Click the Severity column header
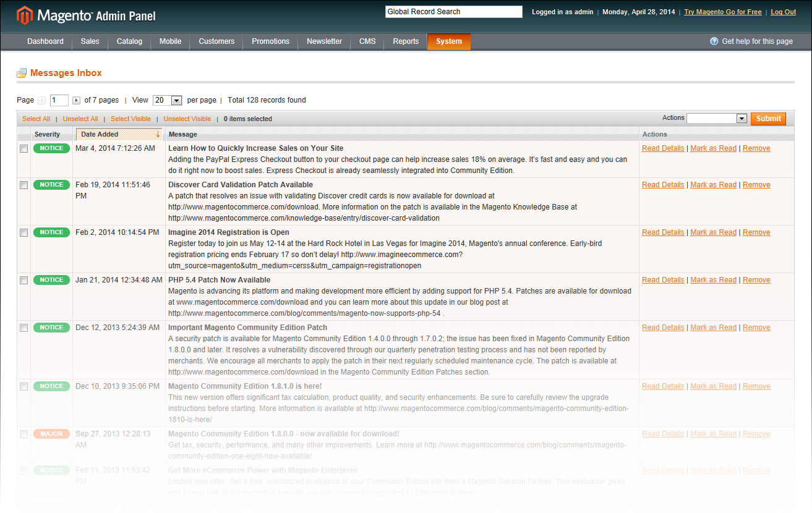Image resolution: width=812 pixels, height=513 pixels. click(48, 134)
